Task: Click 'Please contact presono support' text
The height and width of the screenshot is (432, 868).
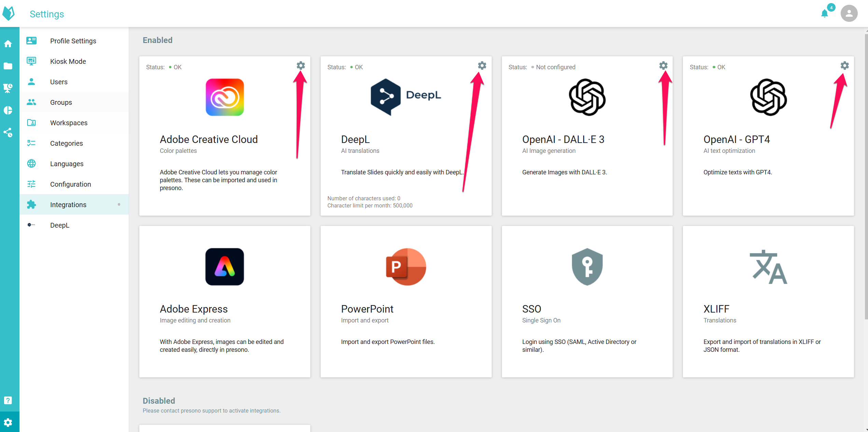Action: 211,411
